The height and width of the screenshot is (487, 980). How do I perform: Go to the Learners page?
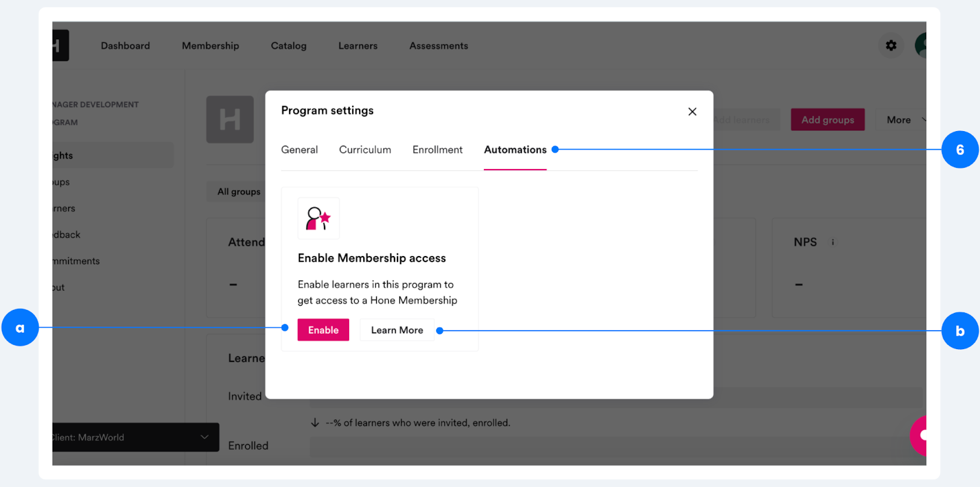[358, 46]
